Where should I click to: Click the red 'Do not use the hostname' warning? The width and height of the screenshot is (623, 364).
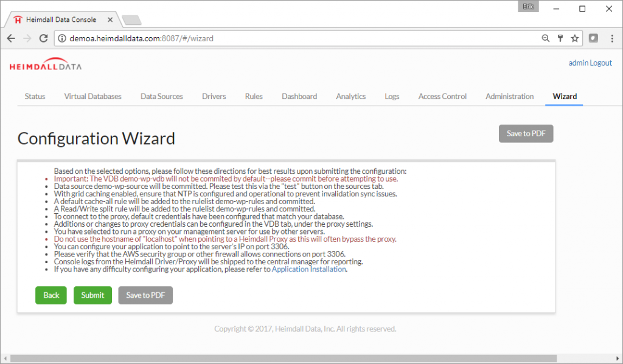point(225,239)
